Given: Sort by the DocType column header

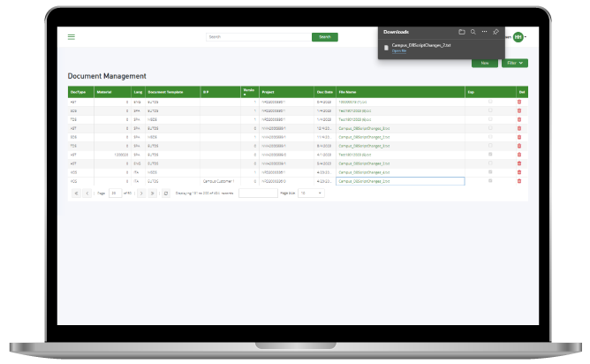Looking at the screenshot, I should click(79, 91).
